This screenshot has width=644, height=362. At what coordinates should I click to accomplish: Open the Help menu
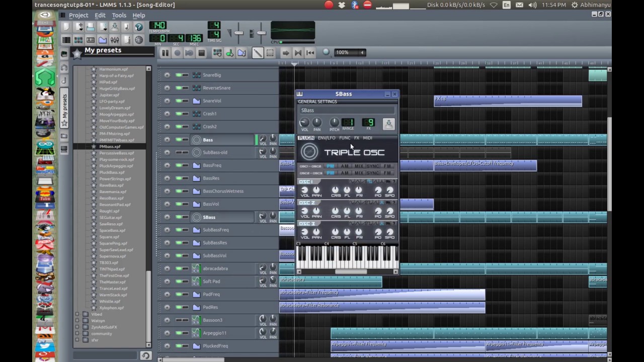click(139, 16)
